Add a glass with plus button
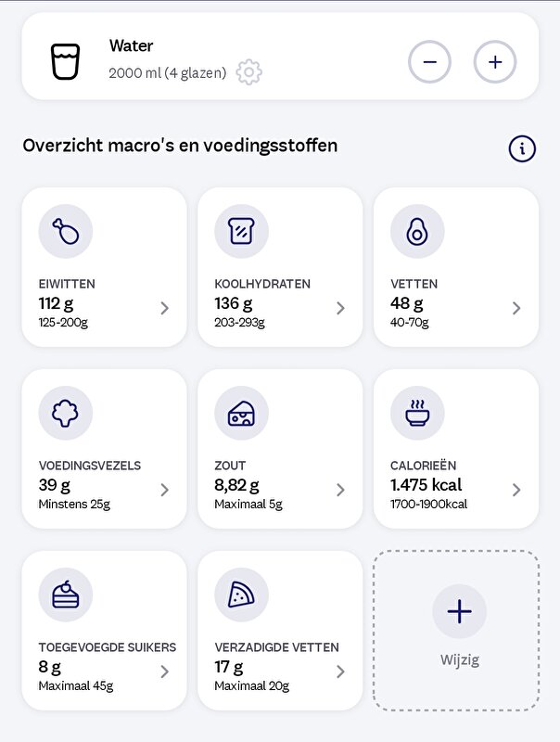The height and width of the screenshot is (742, 560). (x=495, y=62)
